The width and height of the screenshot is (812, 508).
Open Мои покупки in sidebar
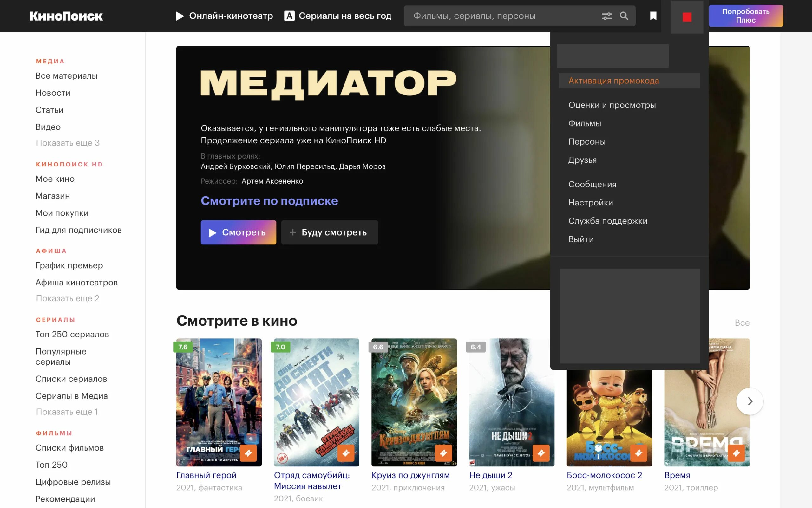[x=62, y=213]
